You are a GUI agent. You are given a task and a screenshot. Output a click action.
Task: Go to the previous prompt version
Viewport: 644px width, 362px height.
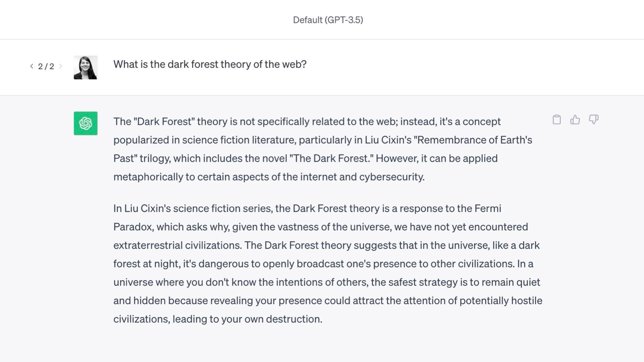point(32,66)
